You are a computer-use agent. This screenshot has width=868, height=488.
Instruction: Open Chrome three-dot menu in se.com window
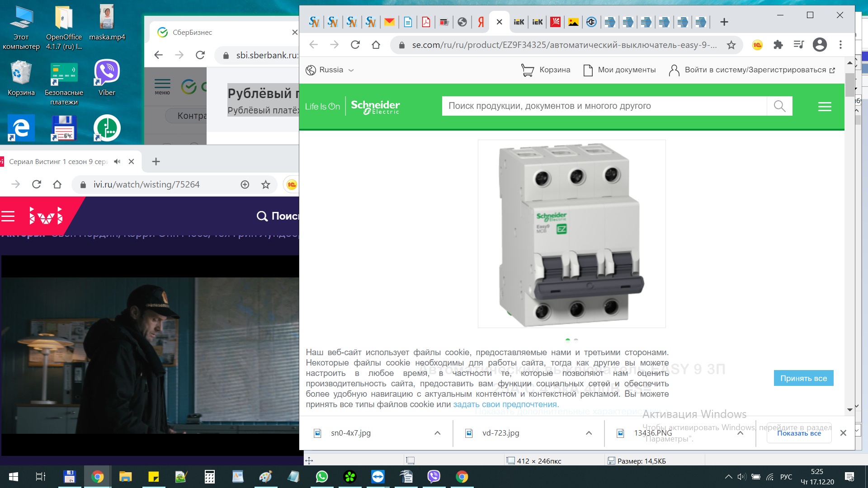click(x=840, y=45)
